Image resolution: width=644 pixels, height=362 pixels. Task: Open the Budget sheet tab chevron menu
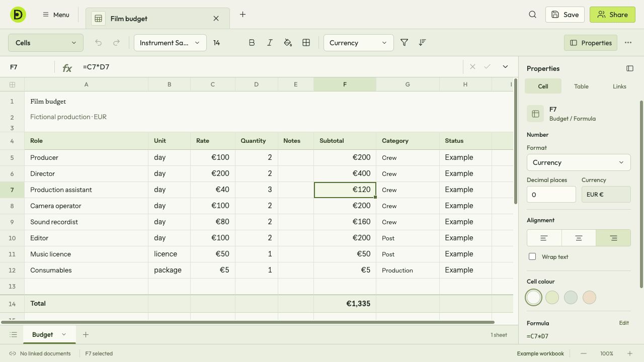[64, 334]
